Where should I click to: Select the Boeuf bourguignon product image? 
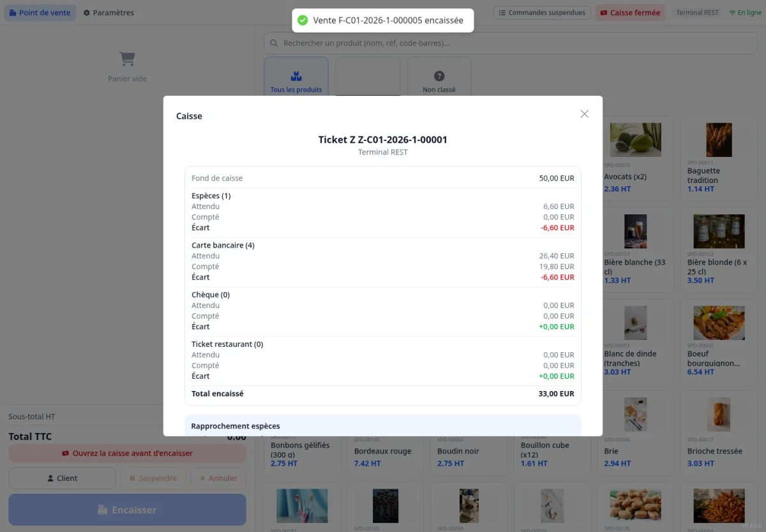point(719,323)
